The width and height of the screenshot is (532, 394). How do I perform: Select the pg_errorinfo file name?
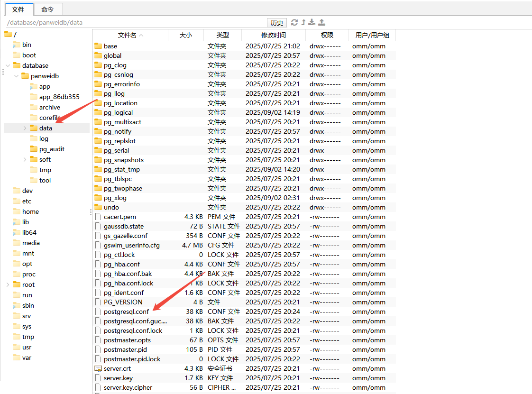pos(122,84)
